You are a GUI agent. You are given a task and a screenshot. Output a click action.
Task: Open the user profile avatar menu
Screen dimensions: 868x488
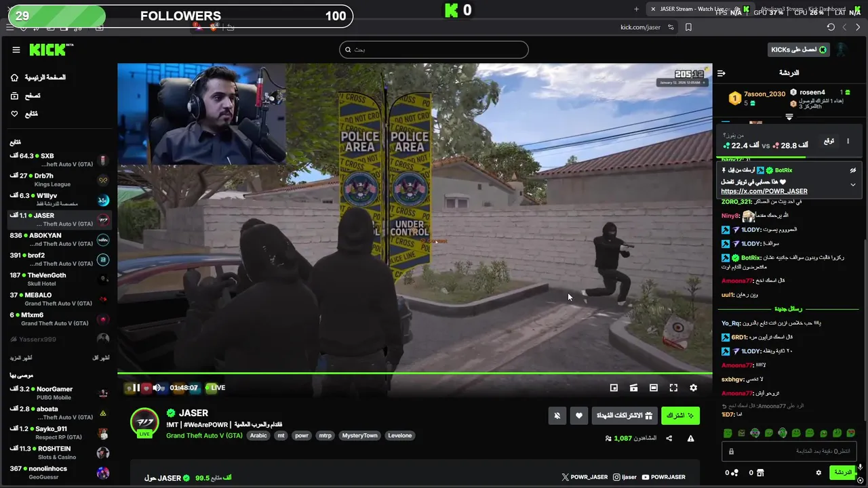[842, 49]
